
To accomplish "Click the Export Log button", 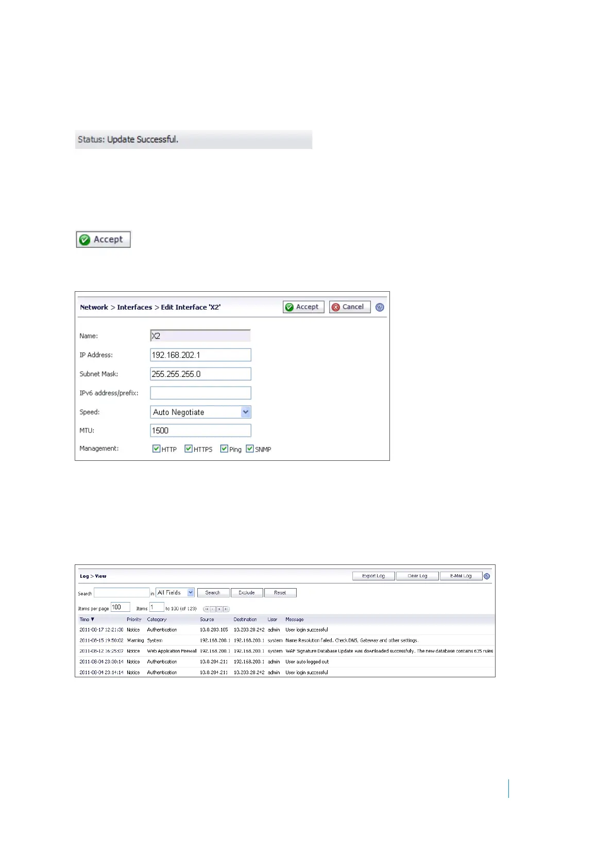I will [374, 576].
